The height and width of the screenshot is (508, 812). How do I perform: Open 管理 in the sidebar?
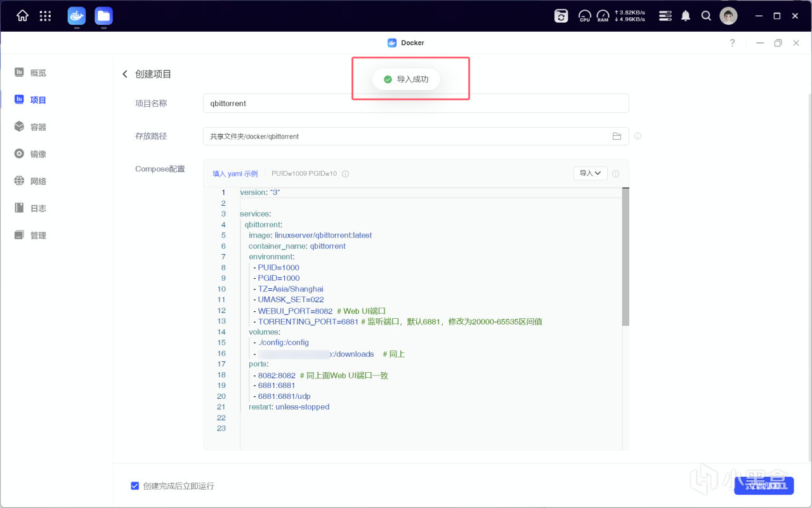pyautogui.click(x=31, y=235)
